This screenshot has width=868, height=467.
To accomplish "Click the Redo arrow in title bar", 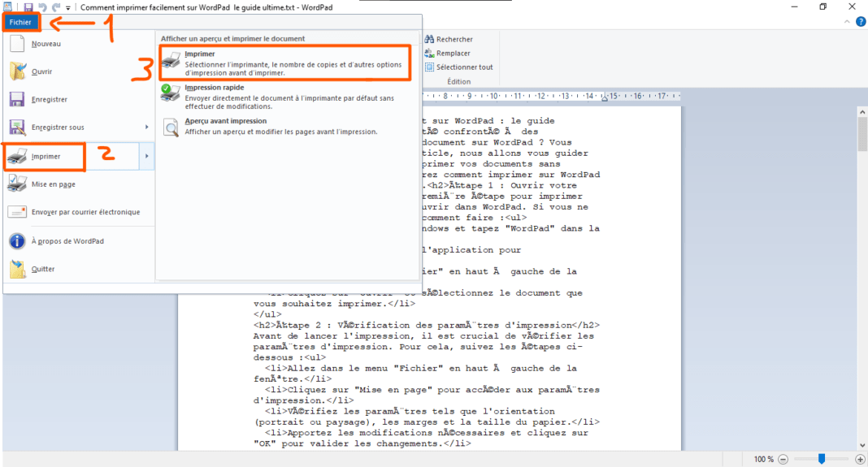I will [56, 8].
